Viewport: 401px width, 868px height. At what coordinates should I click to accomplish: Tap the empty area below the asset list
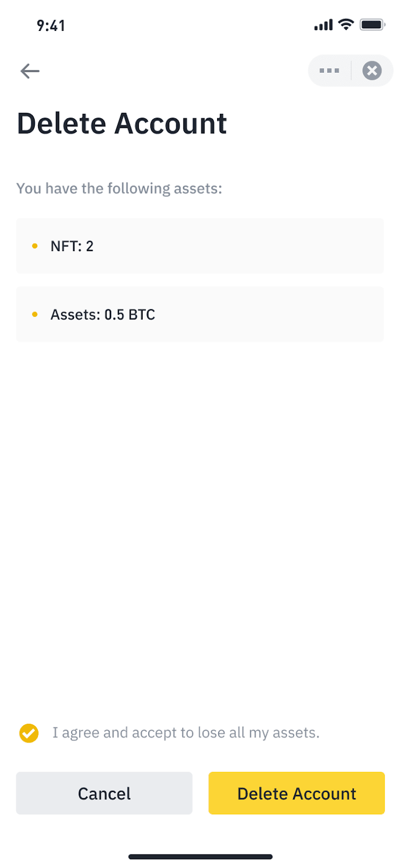click(200, 515)
